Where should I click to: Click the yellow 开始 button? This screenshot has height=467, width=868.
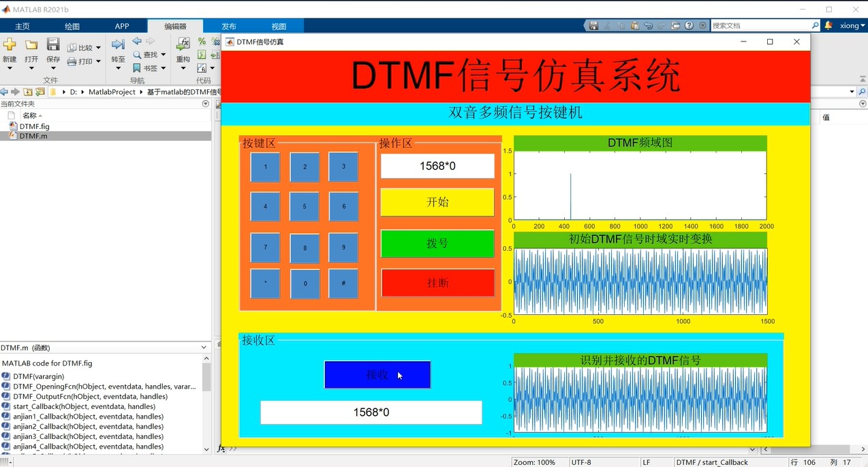(x=437, y=202)
